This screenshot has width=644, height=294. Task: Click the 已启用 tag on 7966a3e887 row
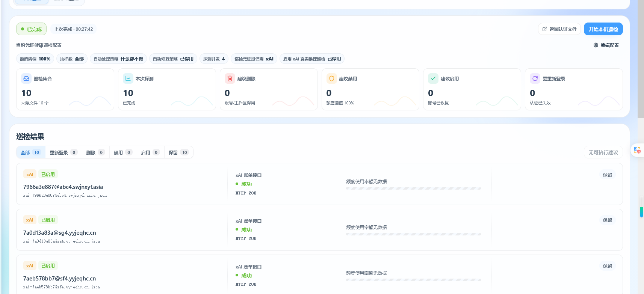click(x=48, y=175)
